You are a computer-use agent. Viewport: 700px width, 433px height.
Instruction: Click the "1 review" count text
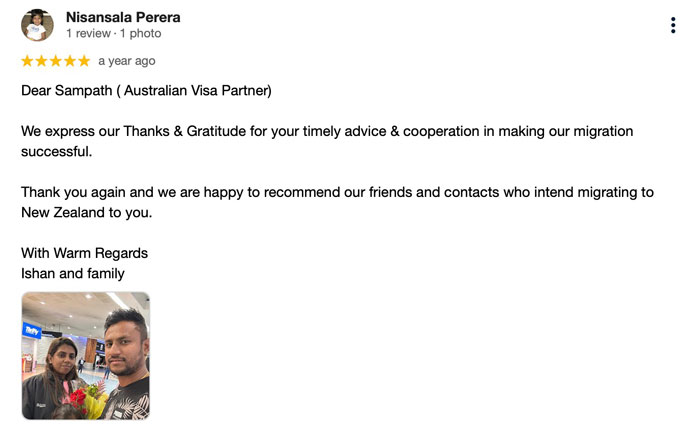[x=88, y=33]
